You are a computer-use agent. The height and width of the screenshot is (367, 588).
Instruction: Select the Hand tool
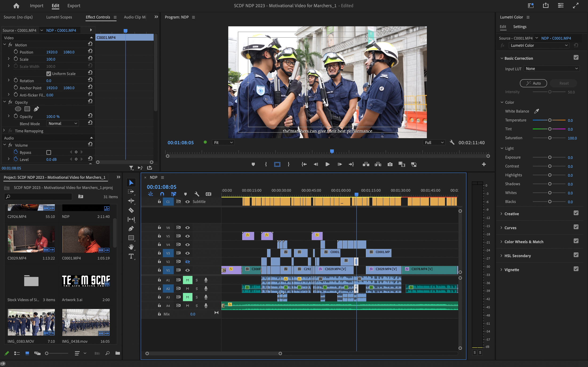[131, 247]
